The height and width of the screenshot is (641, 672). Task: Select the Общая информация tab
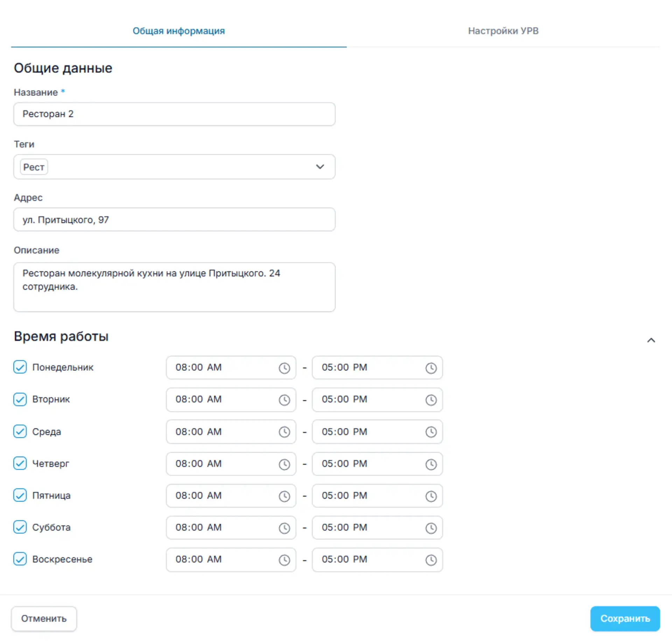point(178,31)
